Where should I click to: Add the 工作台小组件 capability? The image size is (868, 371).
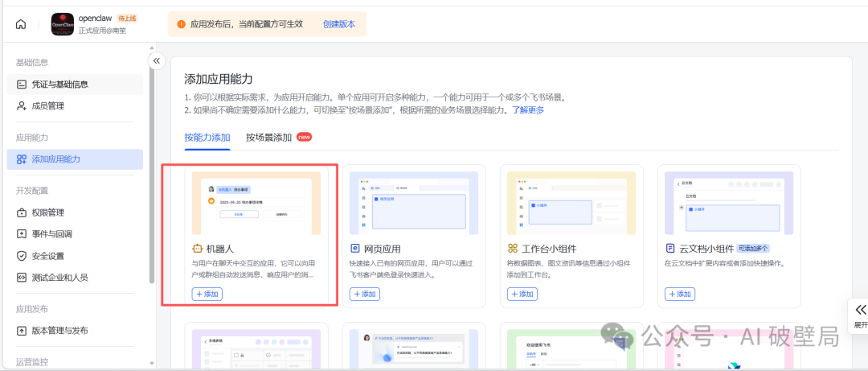pyautogui.click(x=522, y=294)
